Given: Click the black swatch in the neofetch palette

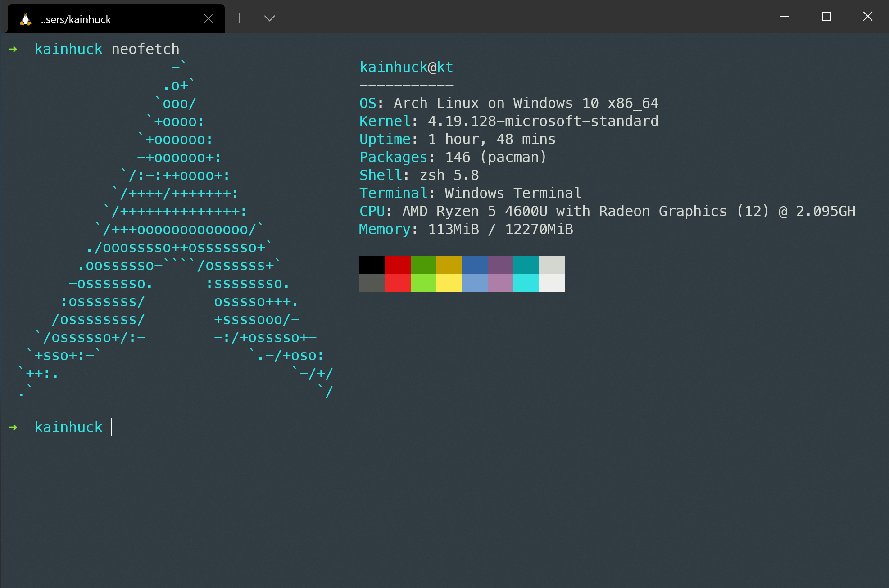Looking at the screenshot, I should tap(372, 265).
